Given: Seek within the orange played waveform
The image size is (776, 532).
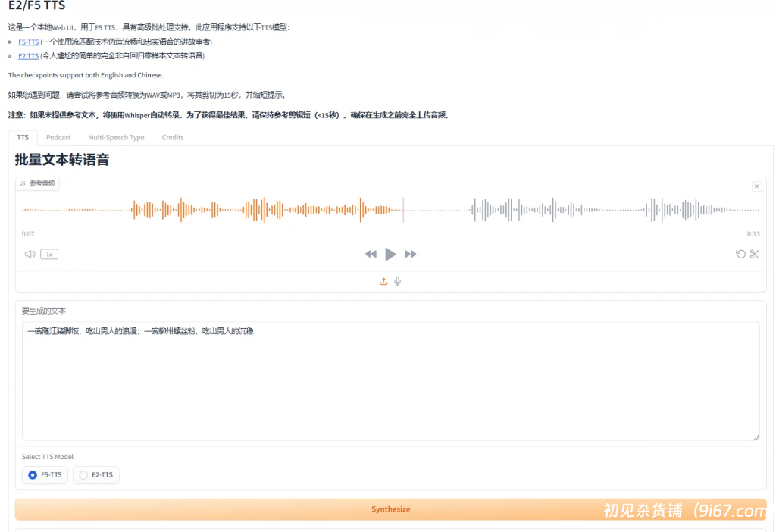Looking at the screenshot, I should [212, 211].
